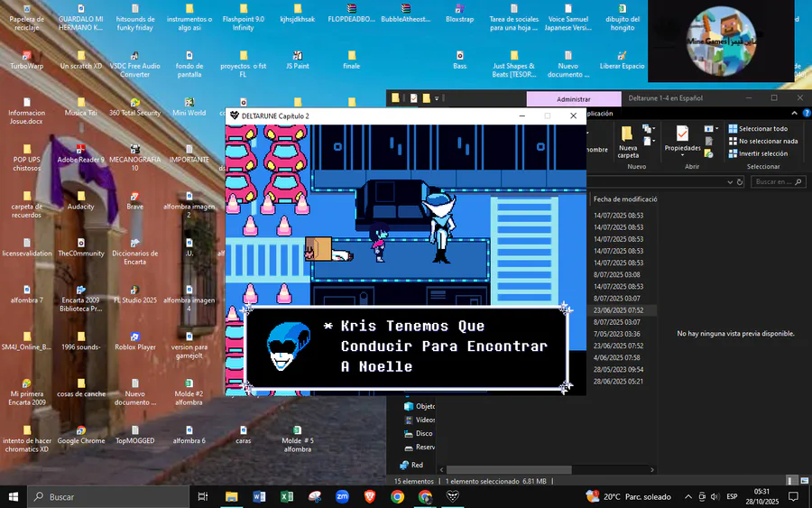Select Vídeos in Explorer navigation pane
Viewport: 812px width, 508px height.
[420, 420]
